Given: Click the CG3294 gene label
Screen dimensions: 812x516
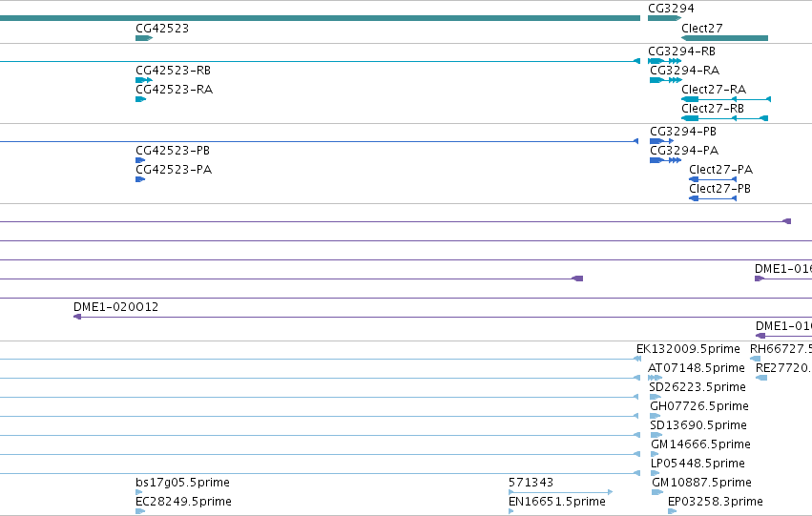Looking at the screenshot, I should click(671, 9).
